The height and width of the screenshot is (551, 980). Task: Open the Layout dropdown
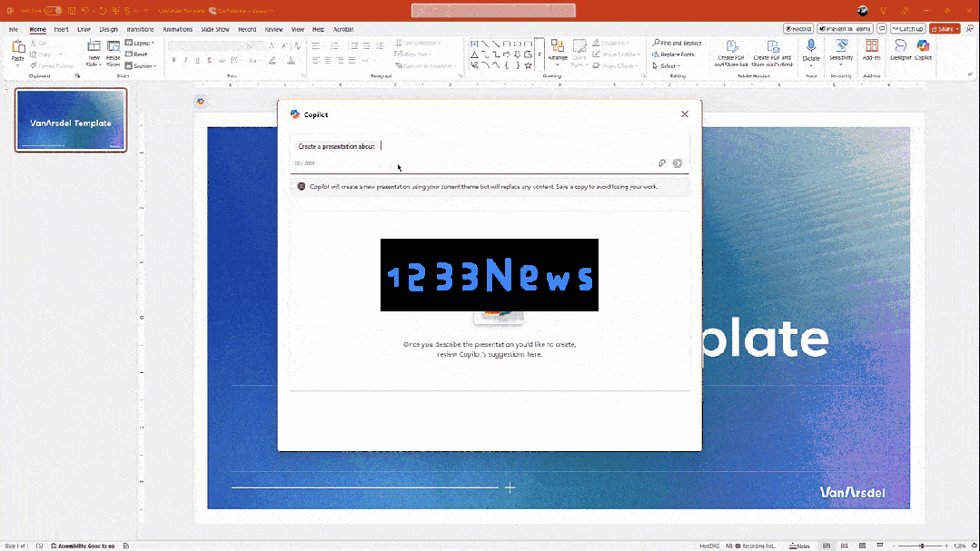(x=140, y=43)
